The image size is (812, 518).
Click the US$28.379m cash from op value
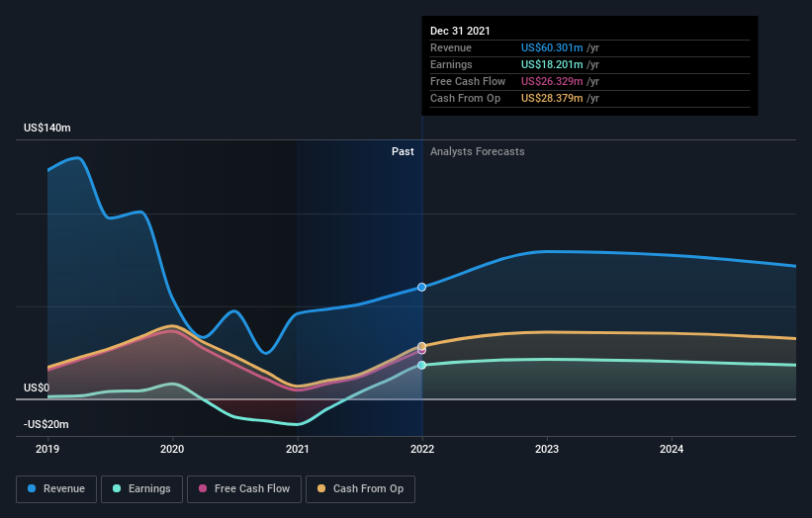[x=552, y=98]
